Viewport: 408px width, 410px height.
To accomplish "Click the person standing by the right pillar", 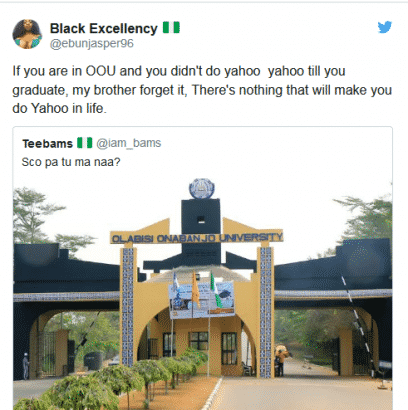I will 282,360.
